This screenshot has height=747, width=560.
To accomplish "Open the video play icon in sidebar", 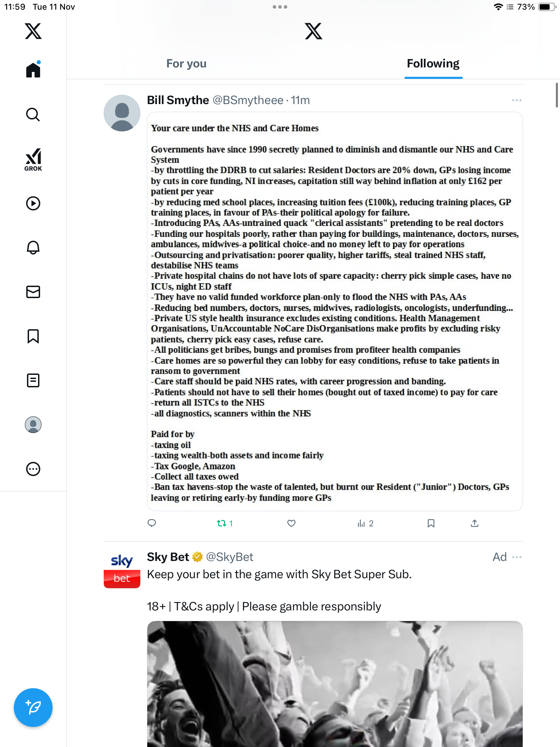I will (33, 203).
